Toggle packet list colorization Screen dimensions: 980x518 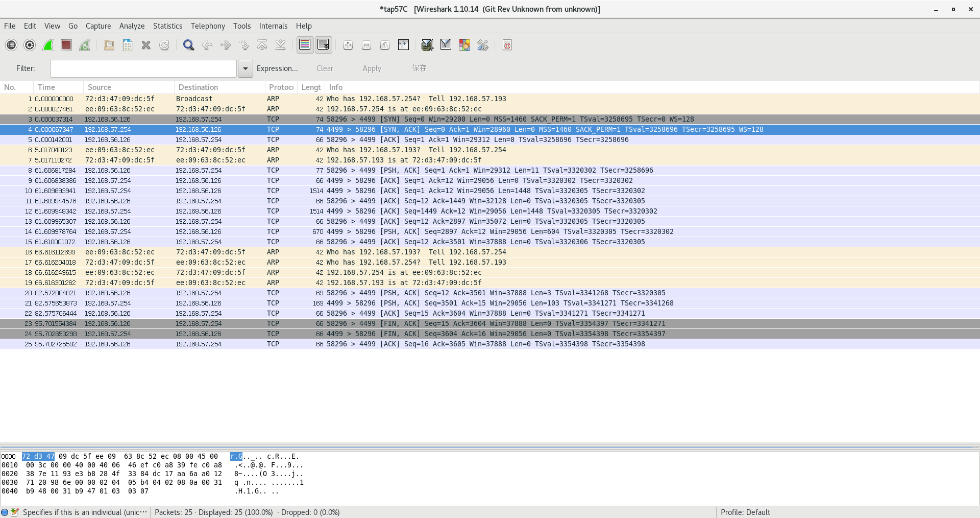tap(305, 45)
